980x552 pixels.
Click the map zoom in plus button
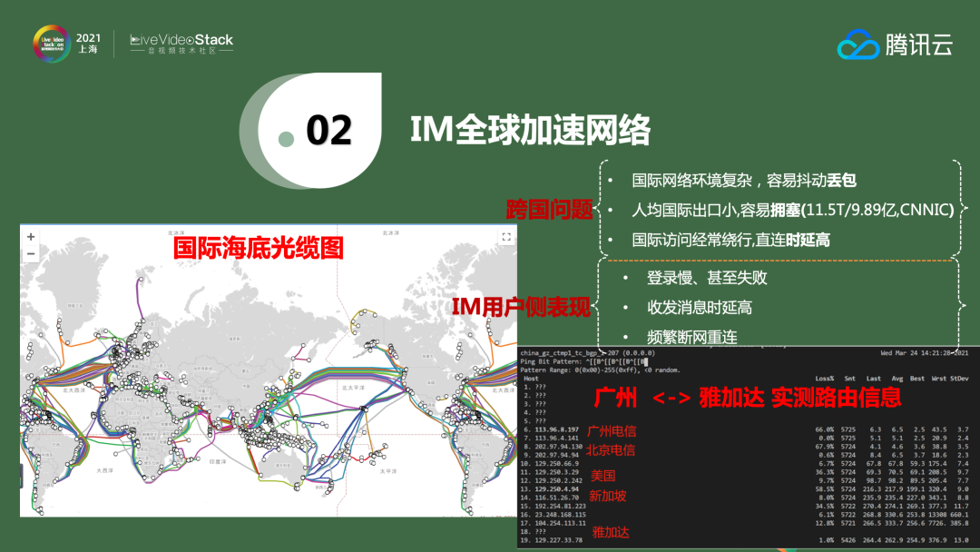coord(32,236)
